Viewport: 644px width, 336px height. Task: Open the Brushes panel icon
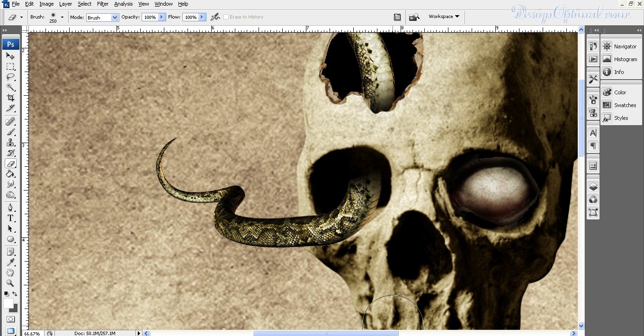[593, 100]
